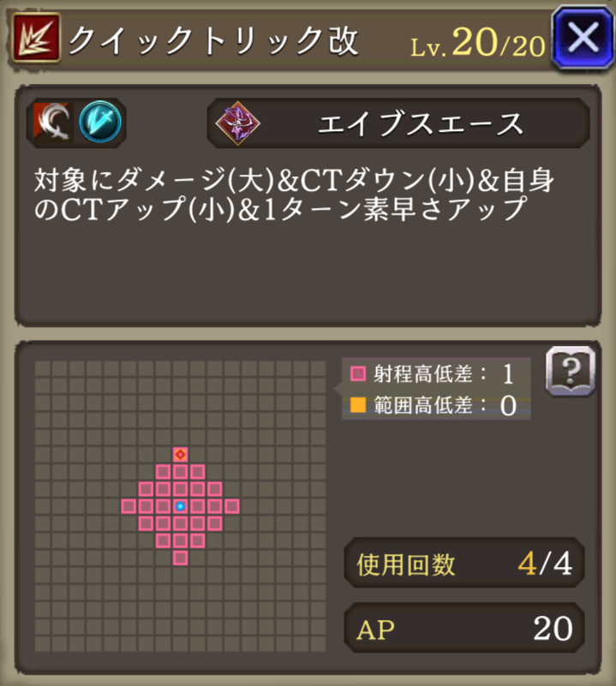Tap the leftmost pink range tile
The width and height of the screenshot is (616, 686).
coord(129,506)
